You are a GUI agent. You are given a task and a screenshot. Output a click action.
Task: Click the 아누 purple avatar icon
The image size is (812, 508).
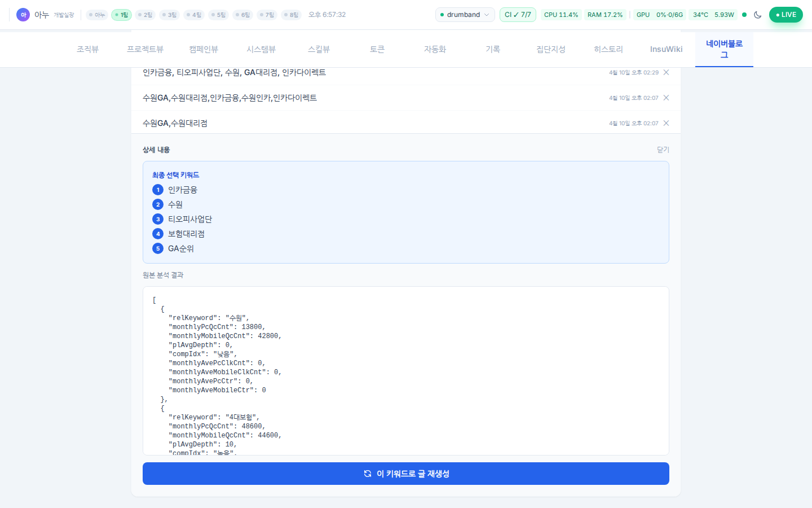click(23, 15)
